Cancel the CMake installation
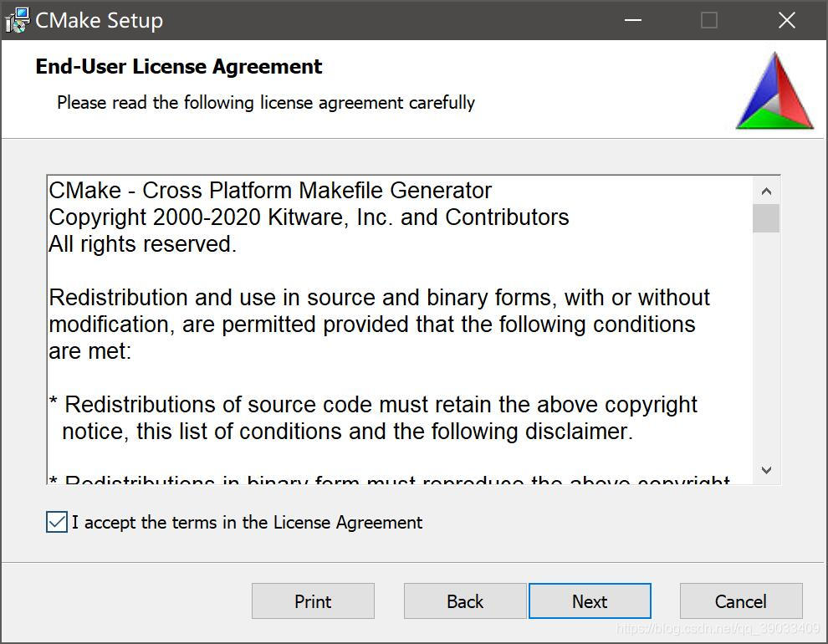Viewport: 828px width, 644px height. (741, 601)
